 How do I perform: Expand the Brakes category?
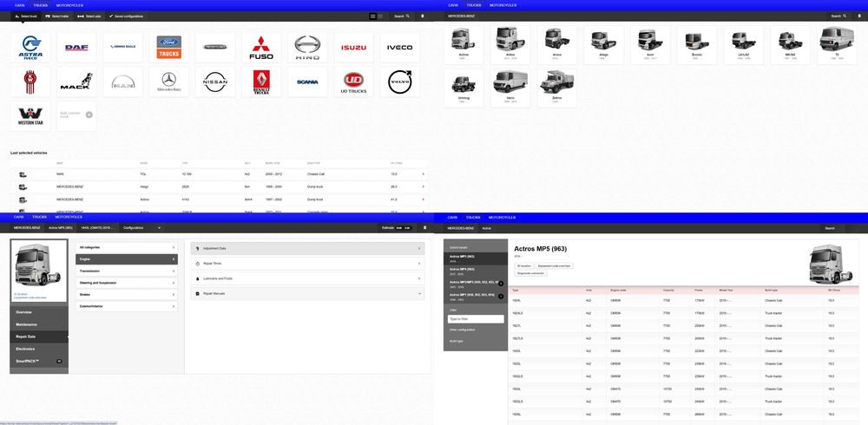coord(127,294)
